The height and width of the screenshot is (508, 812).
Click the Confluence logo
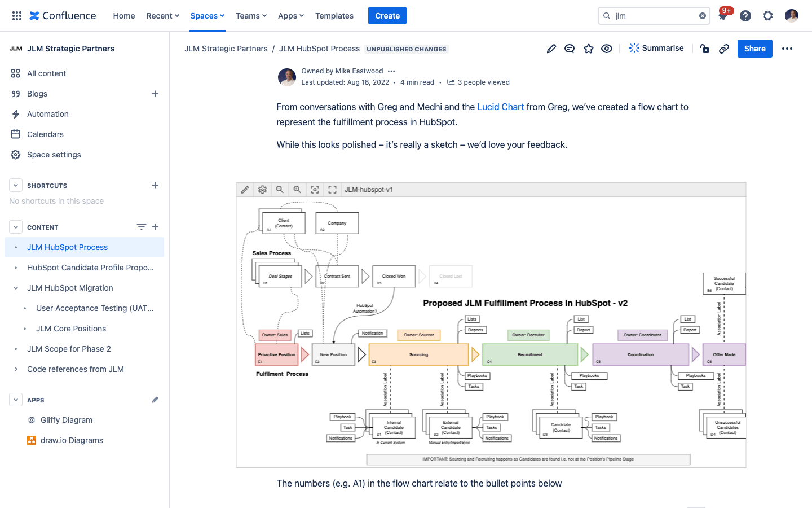pyautogui.click(x=63, y=16)
